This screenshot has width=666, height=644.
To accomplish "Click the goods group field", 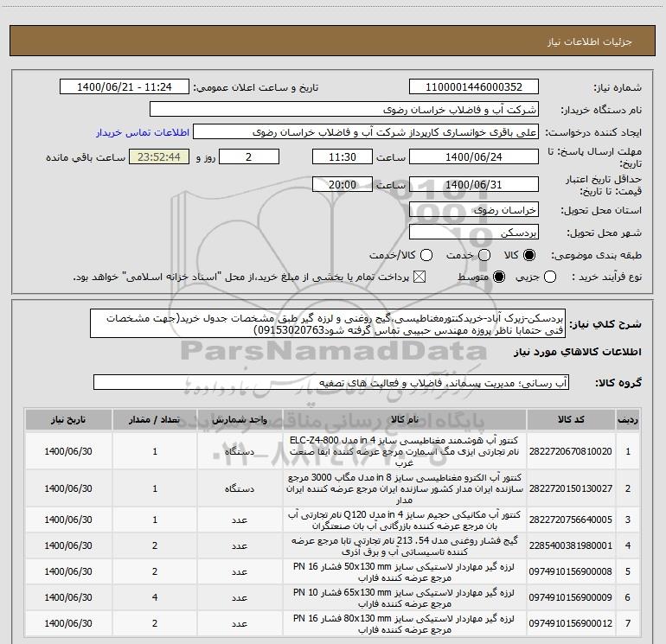I will click(331, 382).
